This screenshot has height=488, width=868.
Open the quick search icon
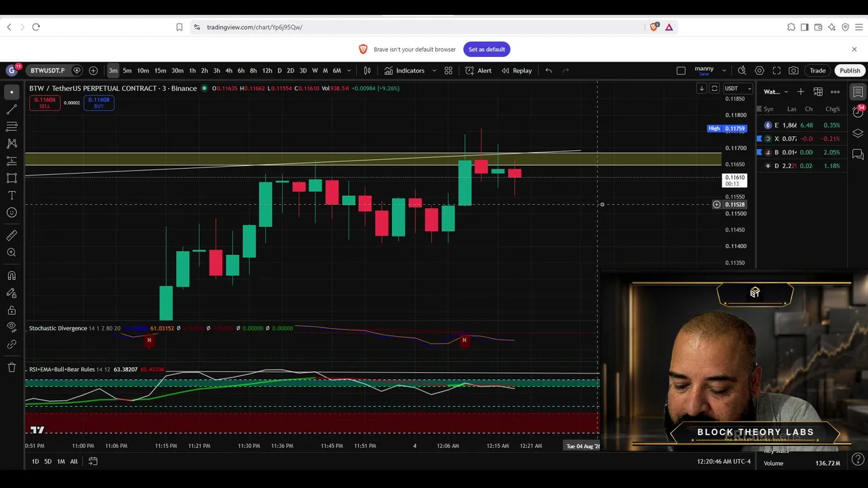point(742,70)
